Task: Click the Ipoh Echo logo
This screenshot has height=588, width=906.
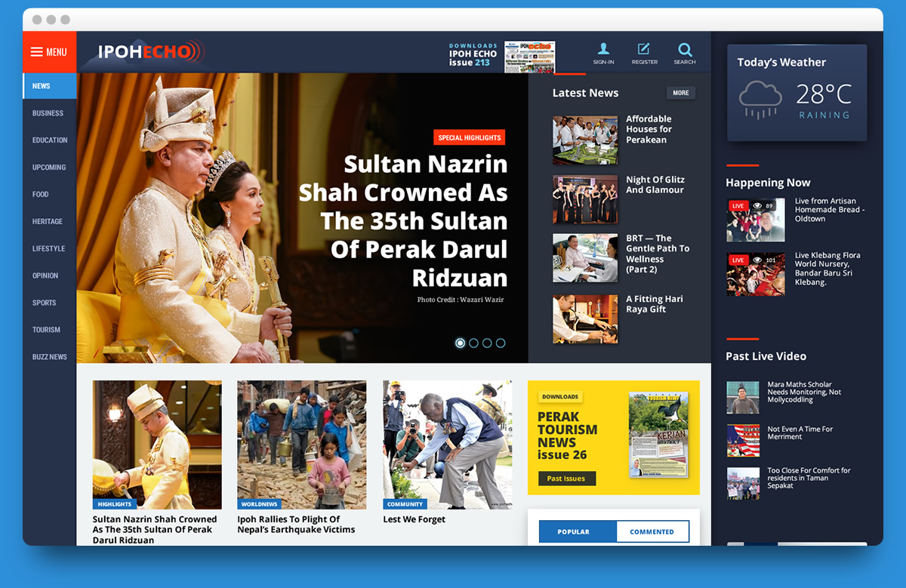Action: 151,52
